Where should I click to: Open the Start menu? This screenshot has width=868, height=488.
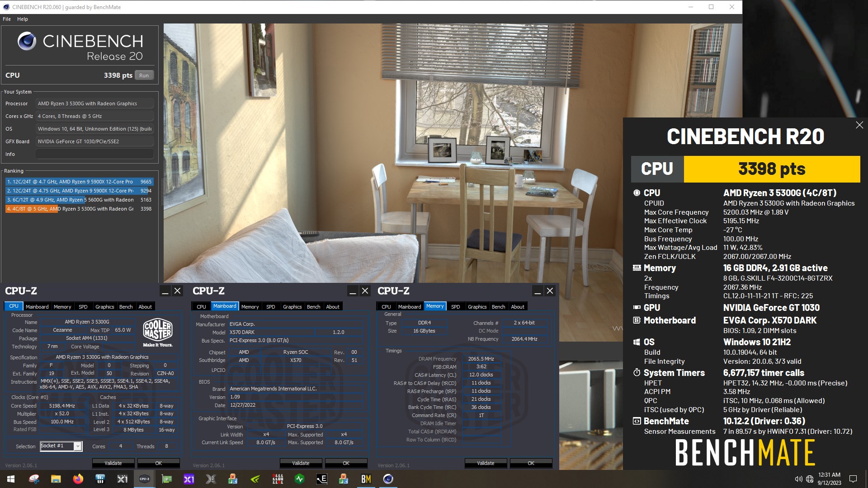[x=11, y=479]
